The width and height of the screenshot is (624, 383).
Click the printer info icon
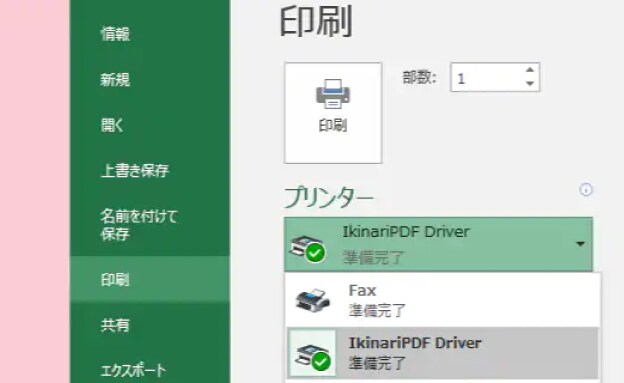point(586,190)
